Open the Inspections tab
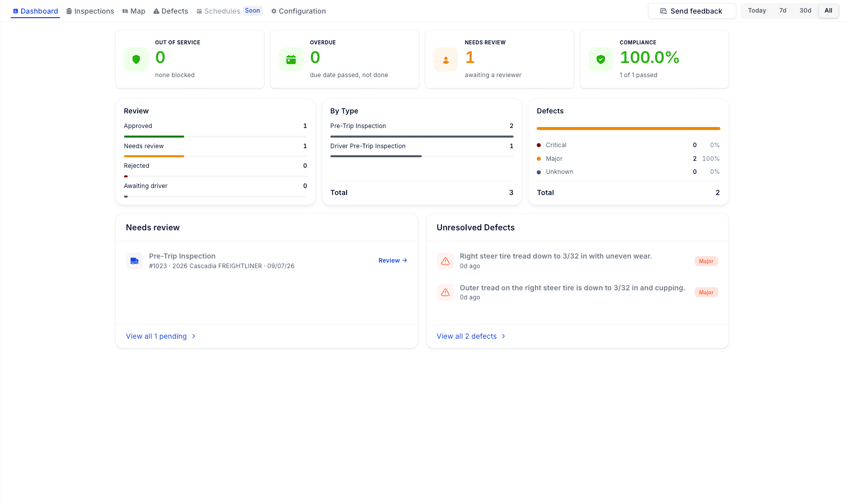This screenshot has width=848, height=504. [90, 11]
